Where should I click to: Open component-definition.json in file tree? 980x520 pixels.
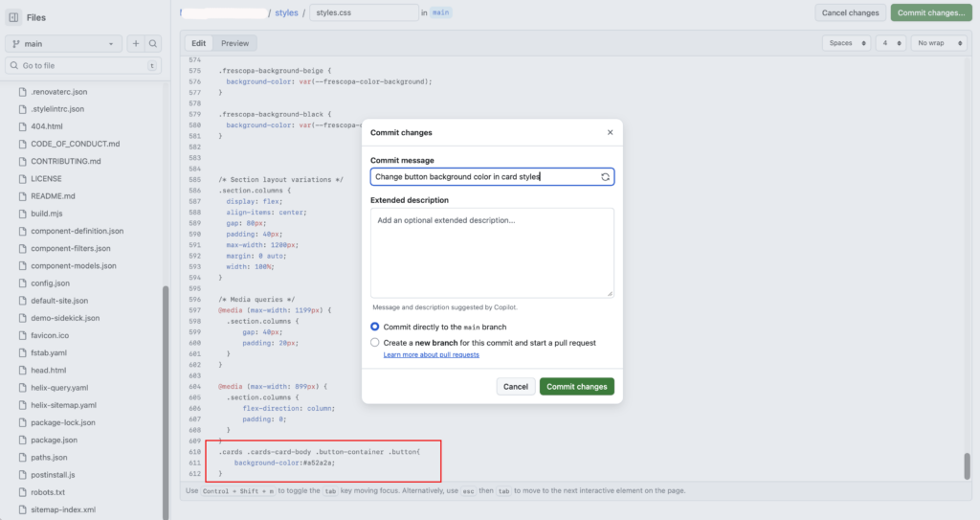click(78, 231)
